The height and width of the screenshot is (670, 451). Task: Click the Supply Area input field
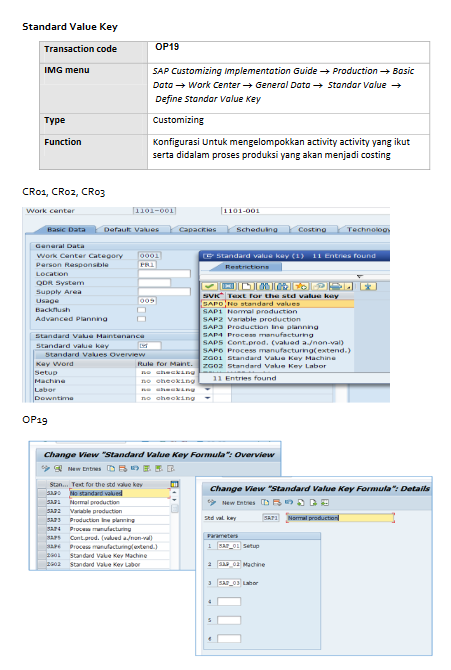(164, 291)
